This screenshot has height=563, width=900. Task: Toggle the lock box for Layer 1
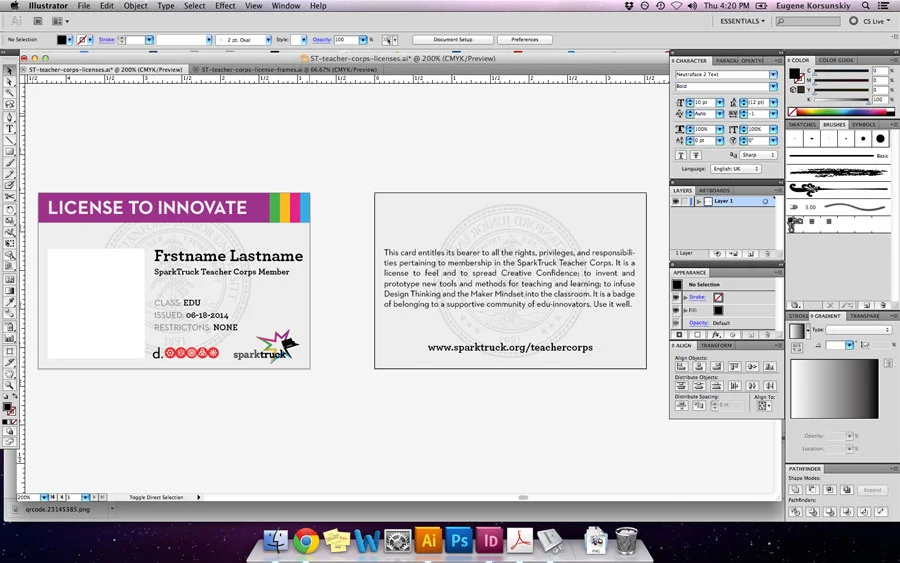[x=685, y=201]
